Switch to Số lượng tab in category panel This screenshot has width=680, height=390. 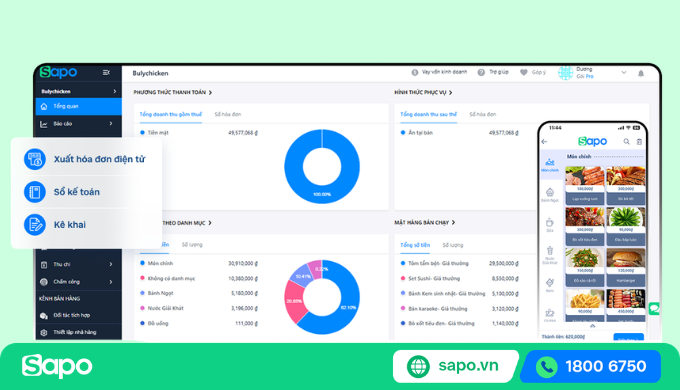pyautogui.click(x=192, y=245)
